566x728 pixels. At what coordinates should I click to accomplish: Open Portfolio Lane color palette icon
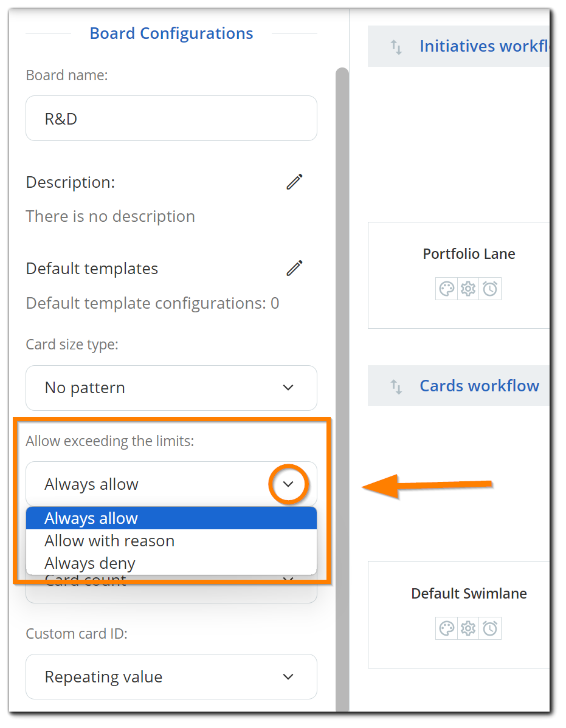pyautogui.click(x=447, y=289)
